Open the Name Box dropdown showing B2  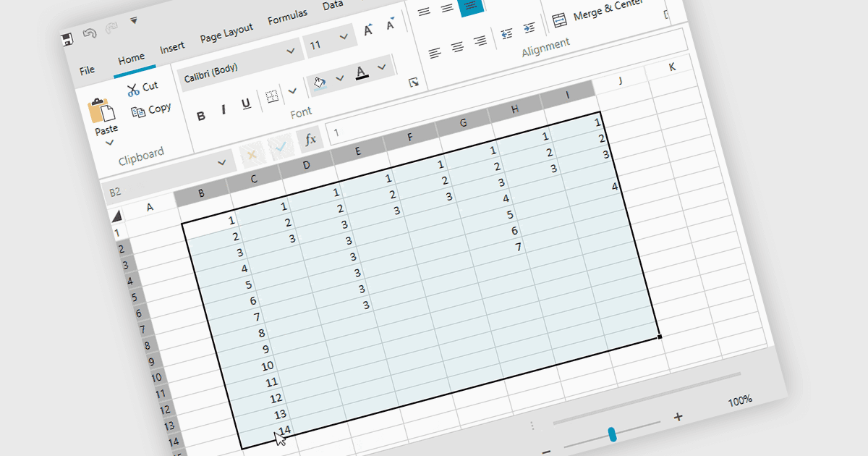pos(222,164)
